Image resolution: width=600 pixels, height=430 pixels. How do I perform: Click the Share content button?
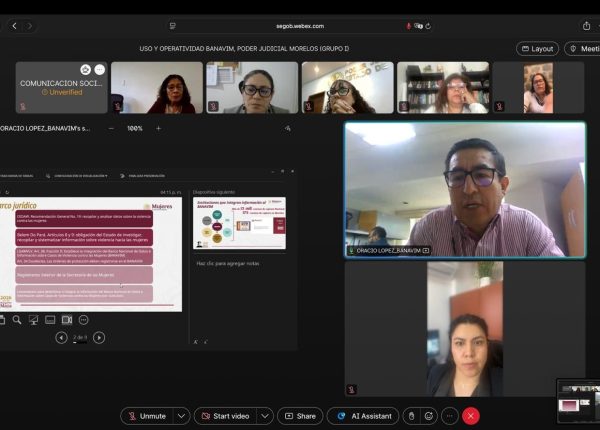299,416
